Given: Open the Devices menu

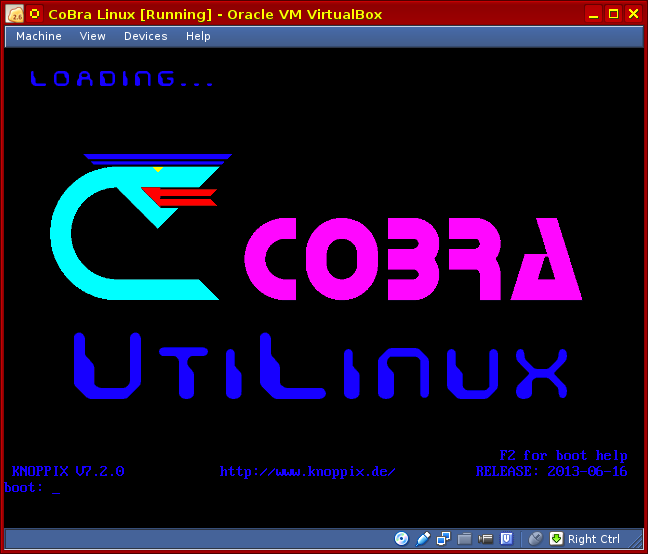Looking at the screenshot, I should [146, 36].
